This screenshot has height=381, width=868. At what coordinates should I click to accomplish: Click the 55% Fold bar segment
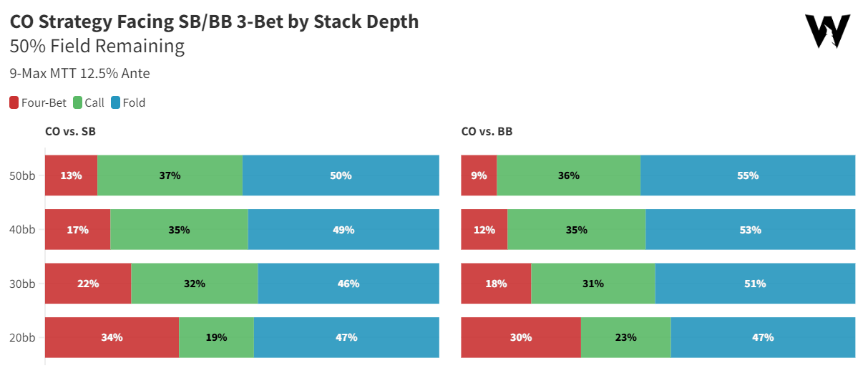point(748,175)
